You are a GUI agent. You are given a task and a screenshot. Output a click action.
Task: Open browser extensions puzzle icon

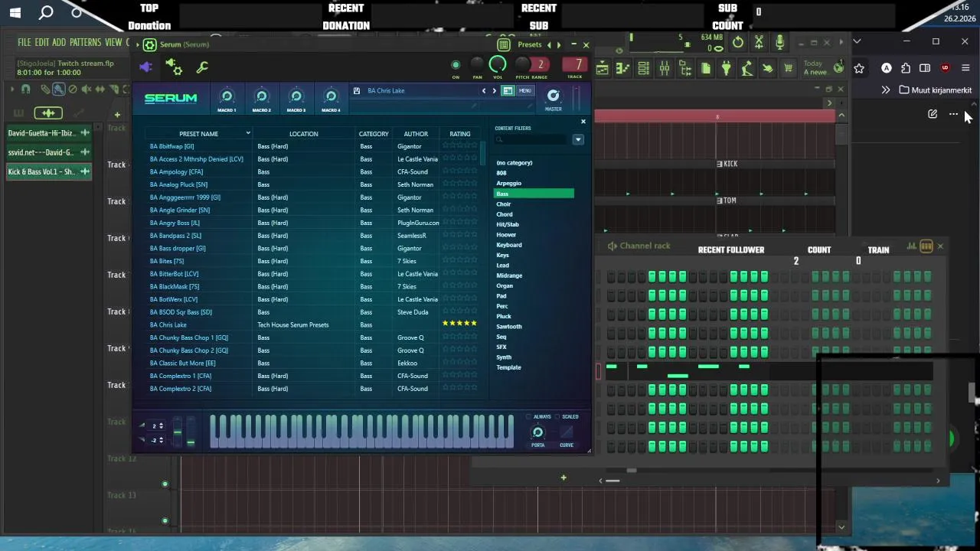[x=906, y=68]
